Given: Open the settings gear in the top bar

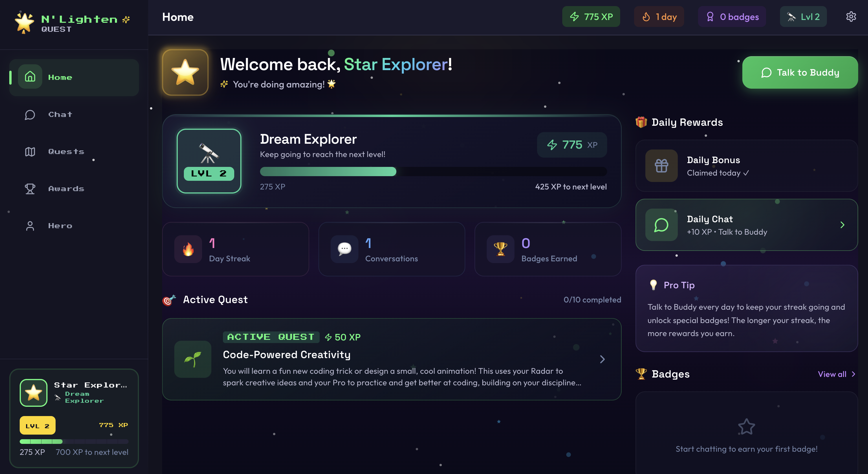Looking at the screenshot, I should pyautogui.click(x=851, y=17).
